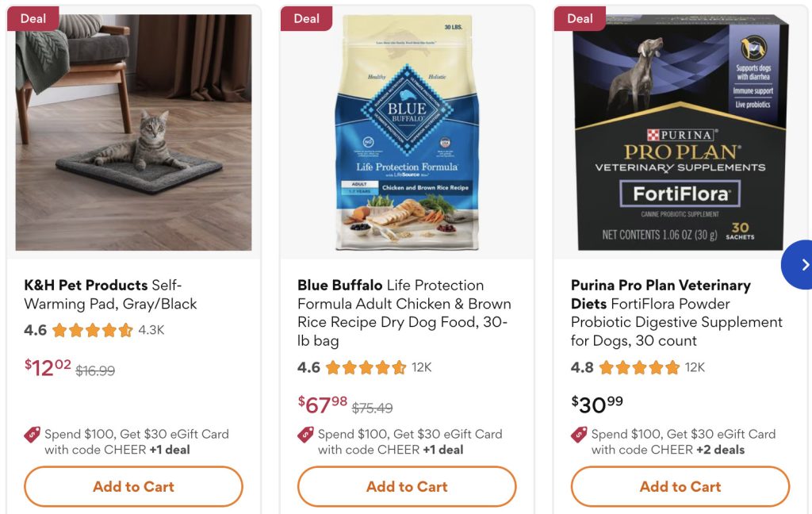Click the K&H pad star rating

point(93,330)
